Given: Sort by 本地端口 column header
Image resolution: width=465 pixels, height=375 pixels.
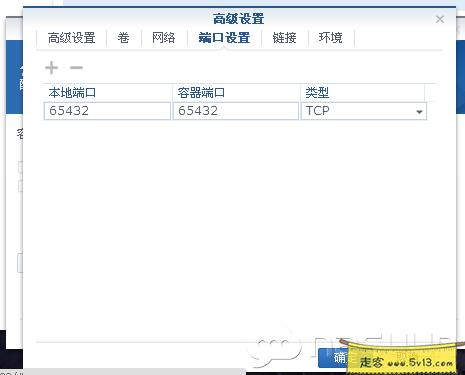Looking at the screenshot, I should [x=107, y=92].
